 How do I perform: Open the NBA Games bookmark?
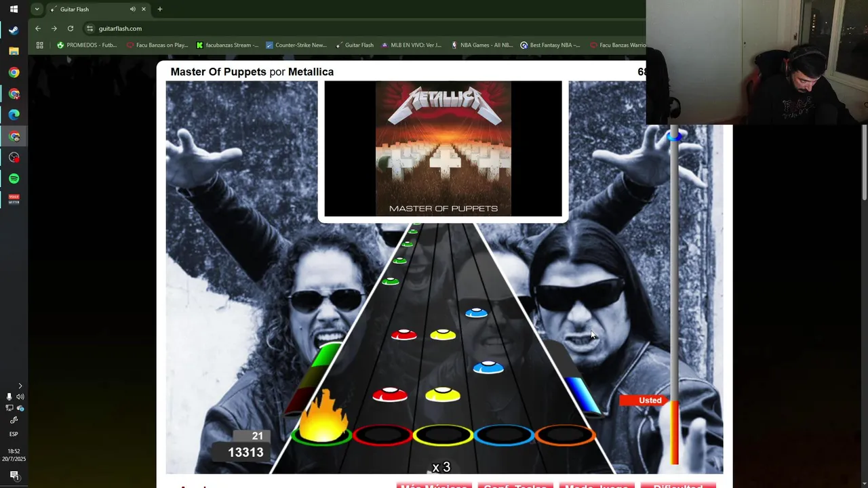click(x=481, y=45)
